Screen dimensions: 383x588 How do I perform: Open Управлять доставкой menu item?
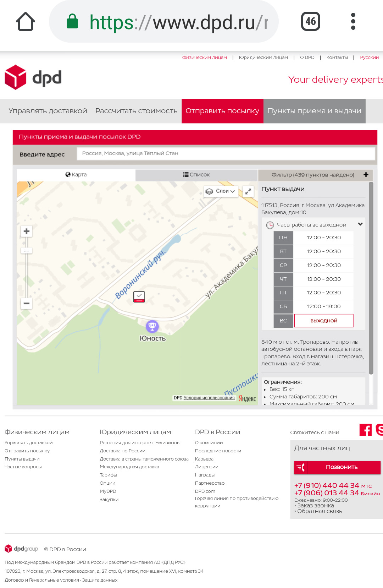(48, 111)
